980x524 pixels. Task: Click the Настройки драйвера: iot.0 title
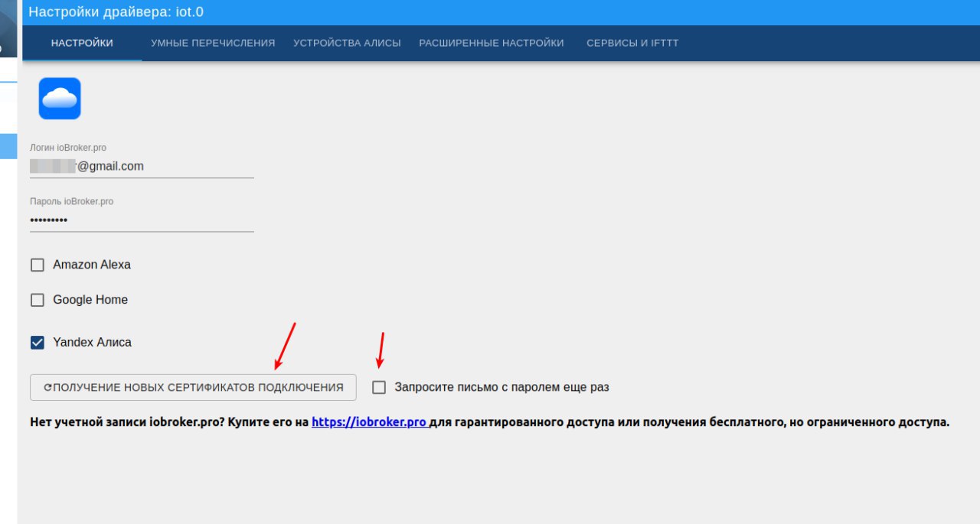116,12
